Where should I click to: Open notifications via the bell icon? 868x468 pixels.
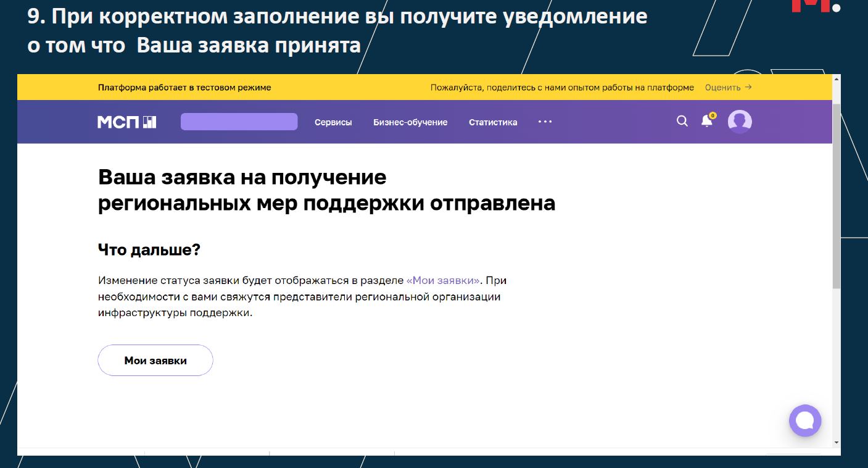(707, 121)
